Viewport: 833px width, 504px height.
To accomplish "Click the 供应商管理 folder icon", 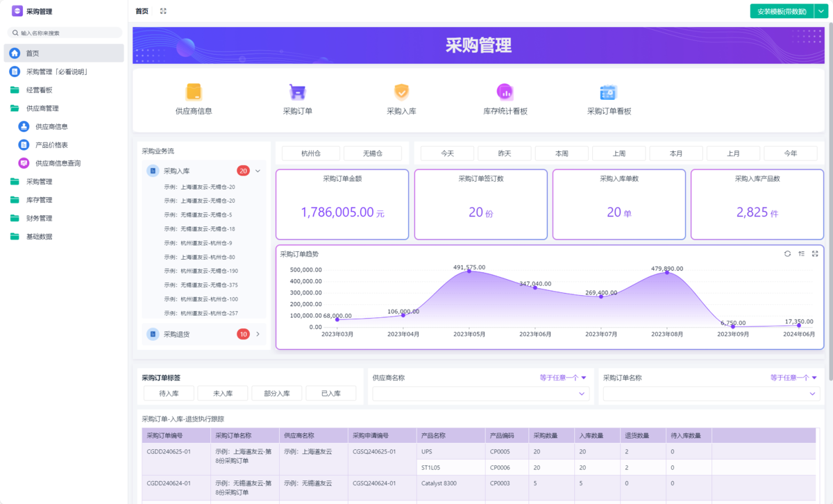I will coord(15,108).
